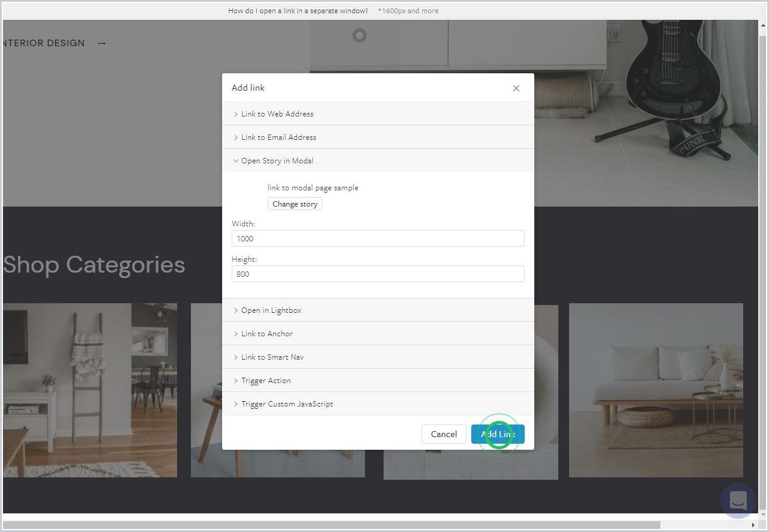This screenshot has height=532, width=769.
Task: Expand Link to Smart Nav section
Action: point(378,357)
